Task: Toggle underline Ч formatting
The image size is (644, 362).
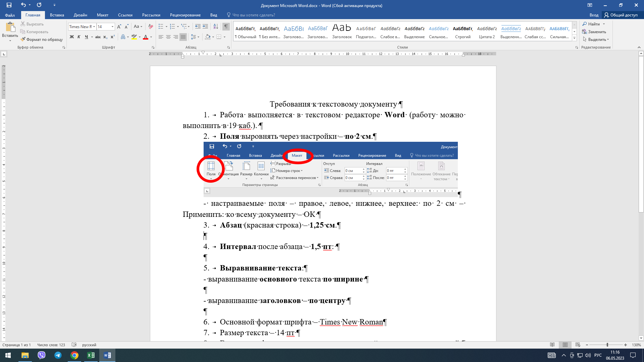Action: [x=86, y=37]
